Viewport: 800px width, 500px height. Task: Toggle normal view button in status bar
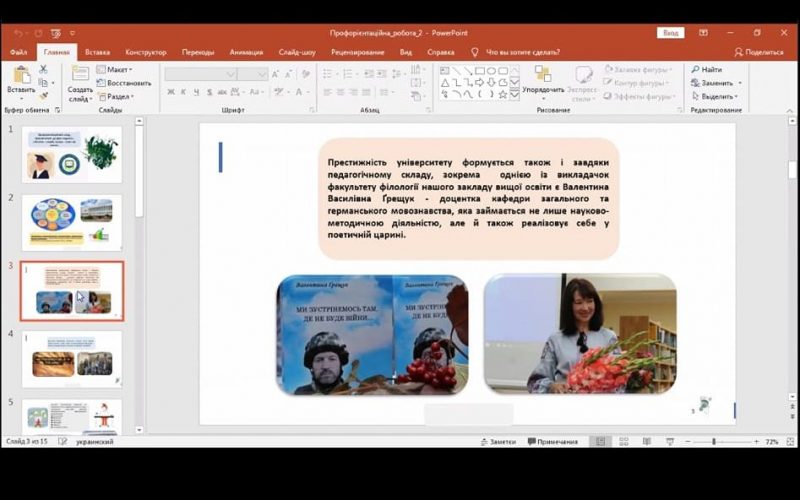599,441
